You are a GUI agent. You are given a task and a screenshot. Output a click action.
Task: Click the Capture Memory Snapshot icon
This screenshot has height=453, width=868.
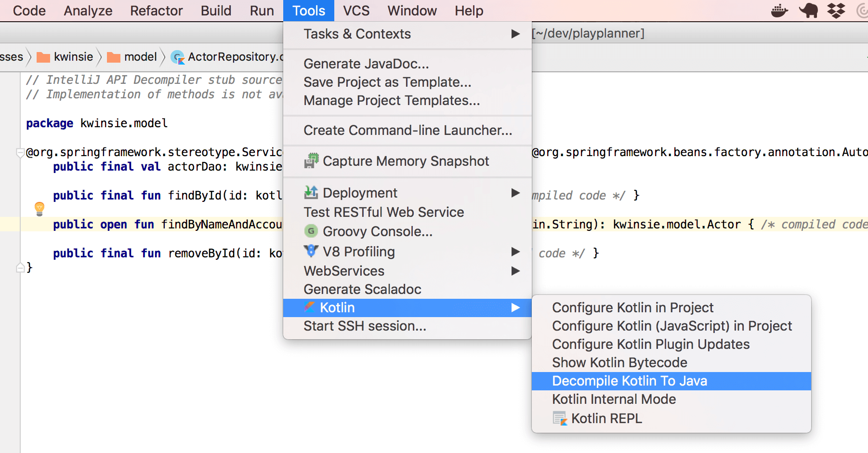pos(311,161)
